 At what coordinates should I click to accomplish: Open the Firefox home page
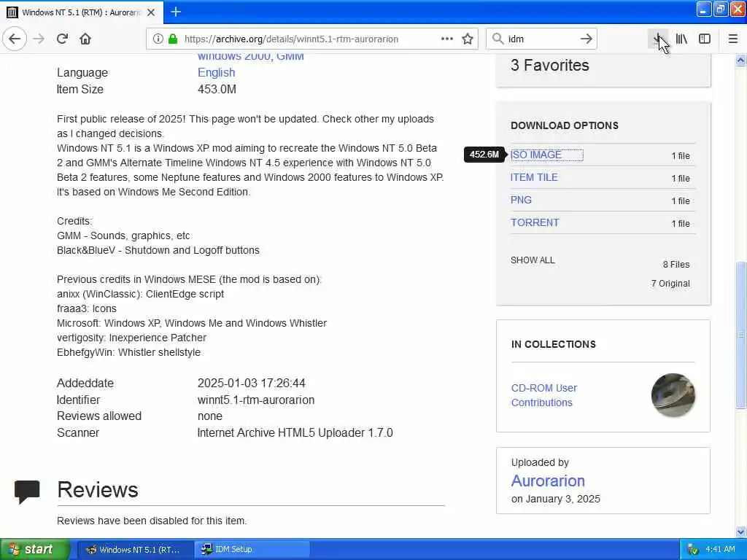point(85,39)
